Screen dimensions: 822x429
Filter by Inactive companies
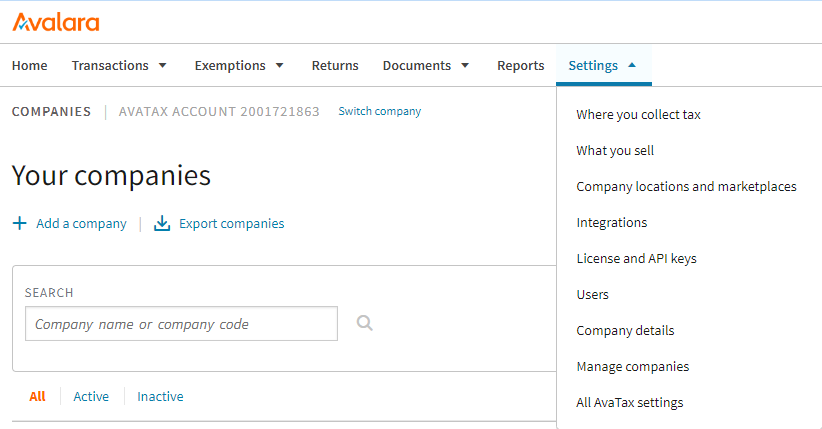[x=160, y=396]
